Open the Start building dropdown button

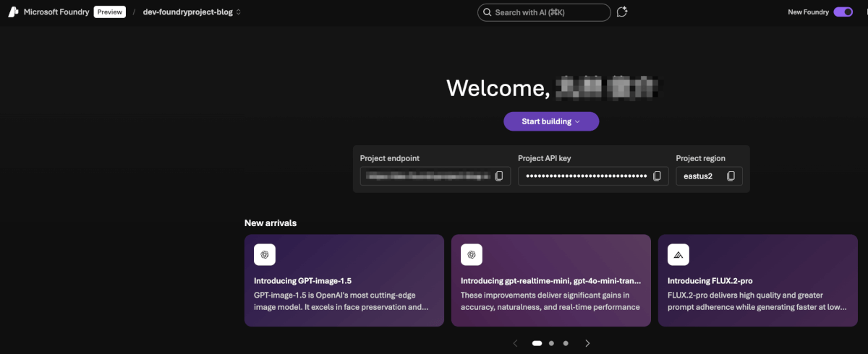551,121
